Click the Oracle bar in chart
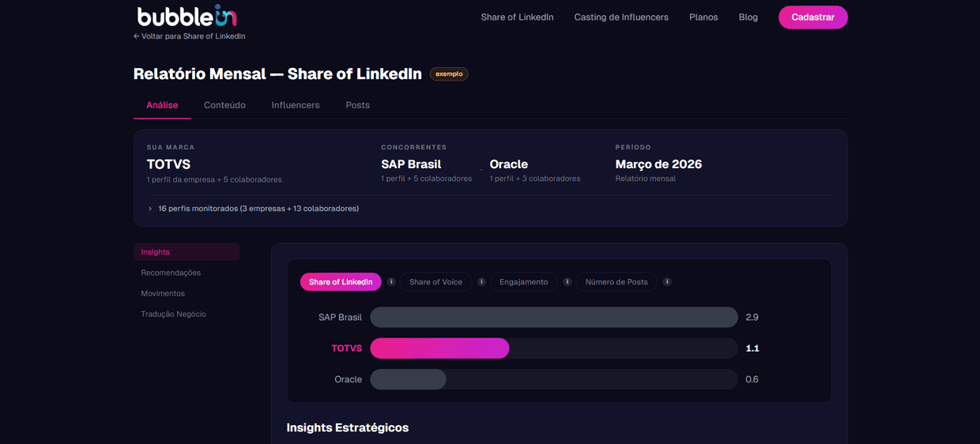This screenshot has height=444, width=980. (x=408, y=379)
